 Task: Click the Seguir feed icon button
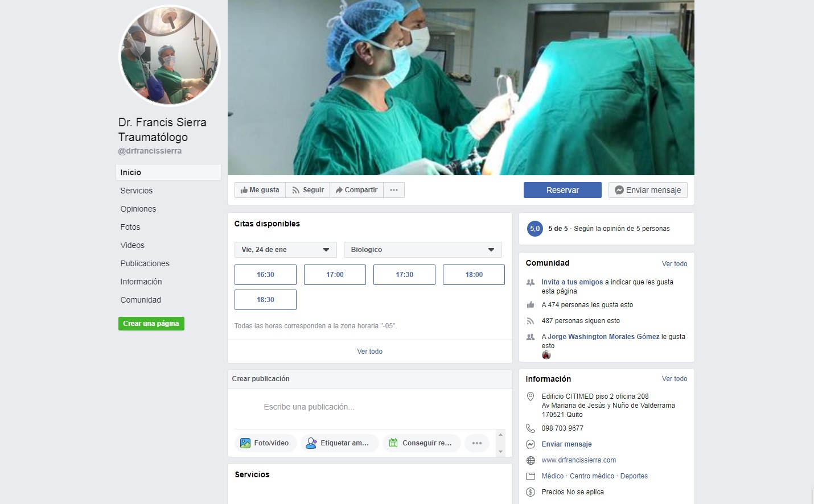coord(307,190)
